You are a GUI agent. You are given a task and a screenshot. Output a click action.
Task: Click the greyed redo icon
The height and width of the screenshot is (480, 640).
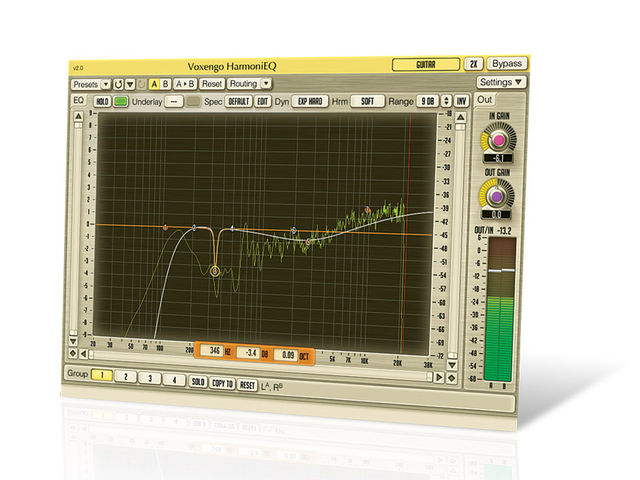141,84
